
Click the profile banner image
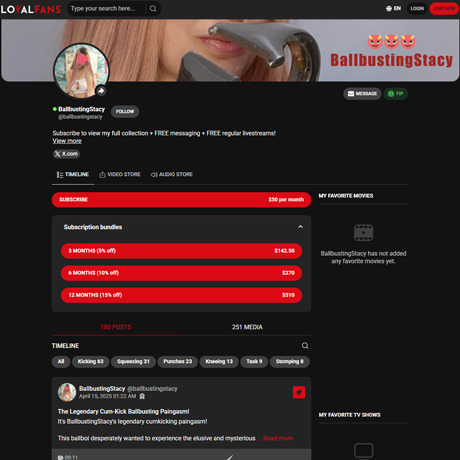tap(230, 50)
